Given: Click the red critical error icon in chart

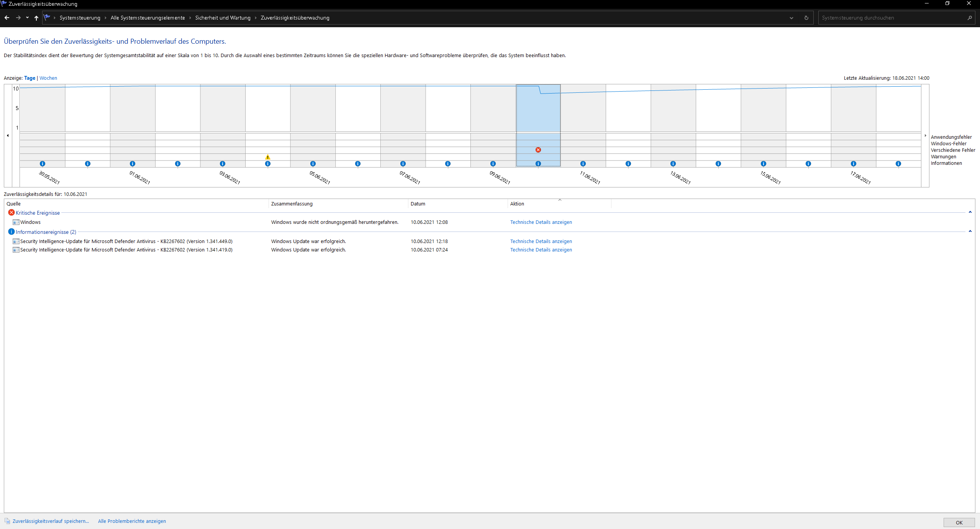Looking at the screenshot, I should [x=538, y=150].
